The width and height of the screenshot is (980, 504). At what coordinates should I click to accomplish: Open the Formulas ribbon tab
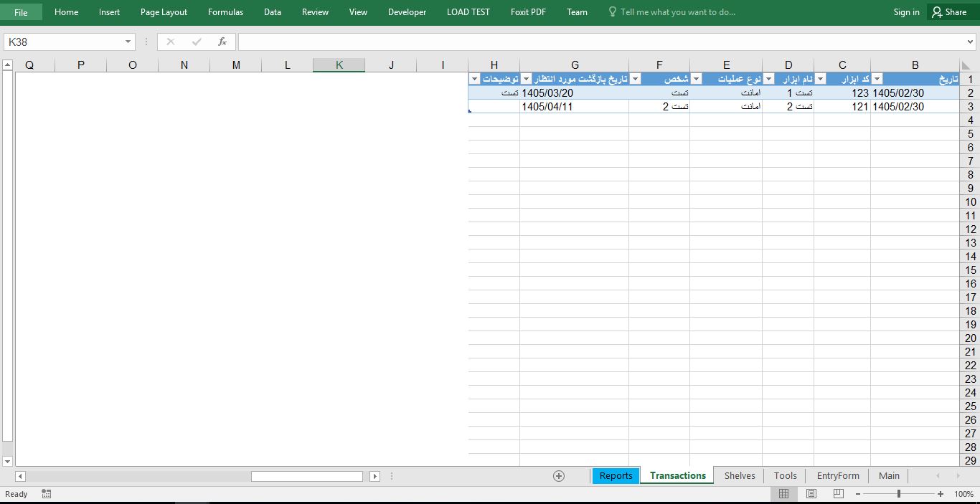click(225, 12)
